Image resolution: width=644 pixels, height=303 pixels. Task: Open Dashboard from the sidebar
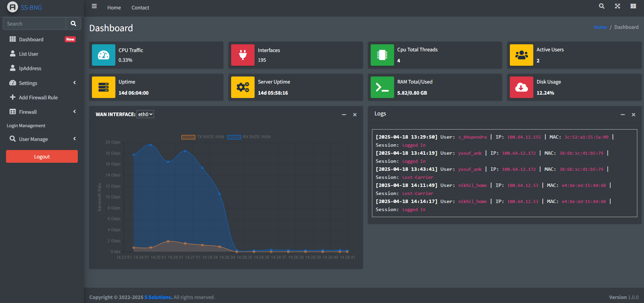coord(42,39)
